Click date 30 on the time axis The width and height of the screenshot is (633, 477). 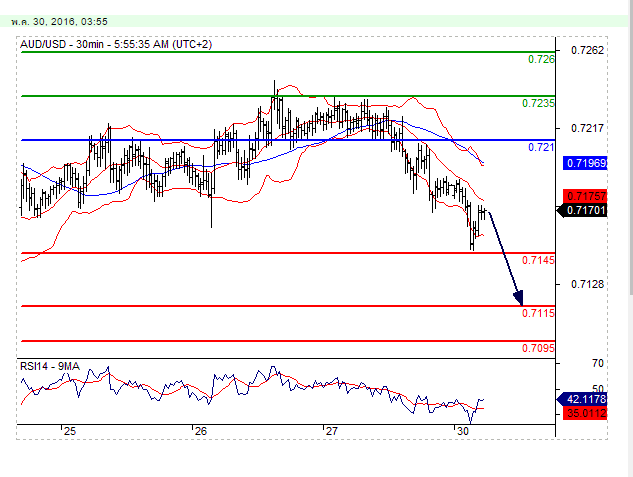point(463,431)
